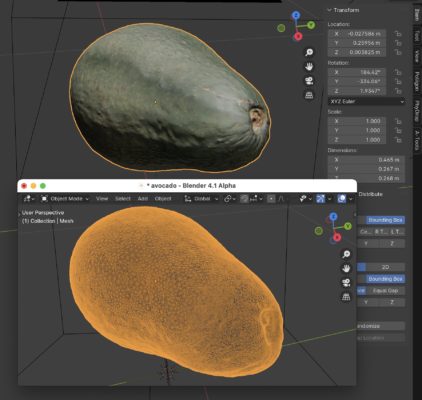Image resolution: width=422 pixels, height=400 pixels.
Task: Switch to Polygon sidebar tab
Action: (x=417, y=82)
